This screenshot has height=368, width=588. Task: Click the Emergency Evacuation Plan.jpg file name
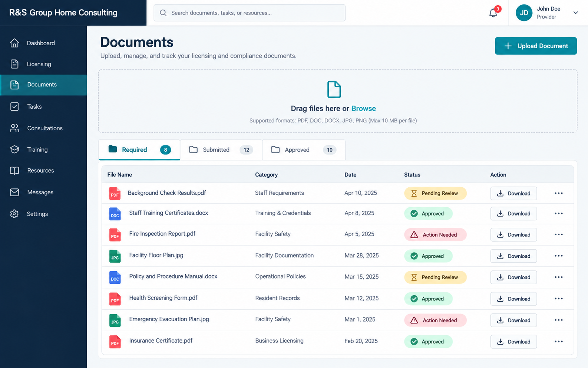point(169,319)
